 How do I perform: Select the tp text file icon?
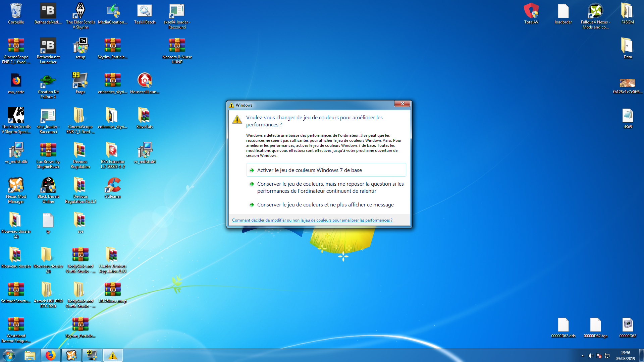48,223
